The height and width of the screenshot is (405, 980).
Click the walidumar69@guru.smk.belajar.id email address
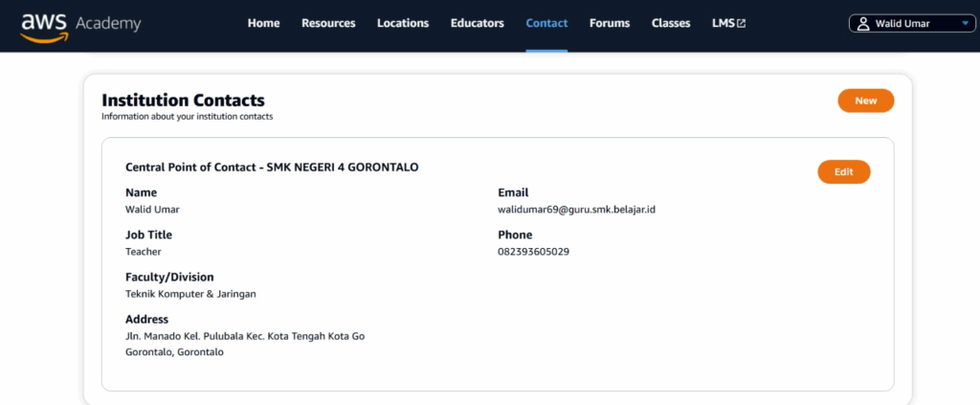(576, 210)
